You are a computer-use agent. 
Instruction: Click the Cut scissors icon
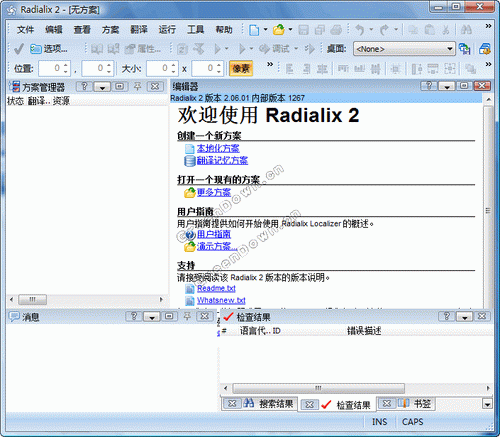446,30
